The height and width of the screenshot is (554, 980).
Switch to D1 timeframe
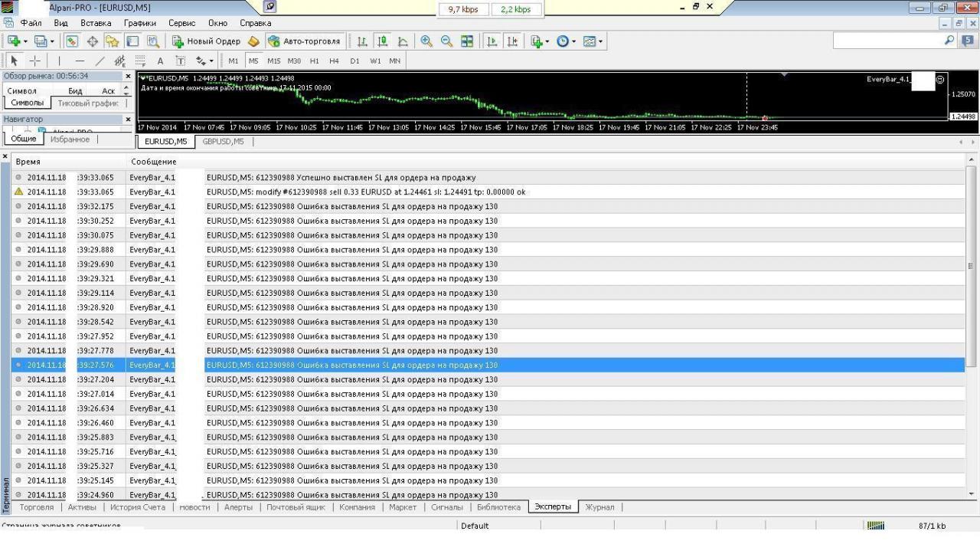[354, 61]
